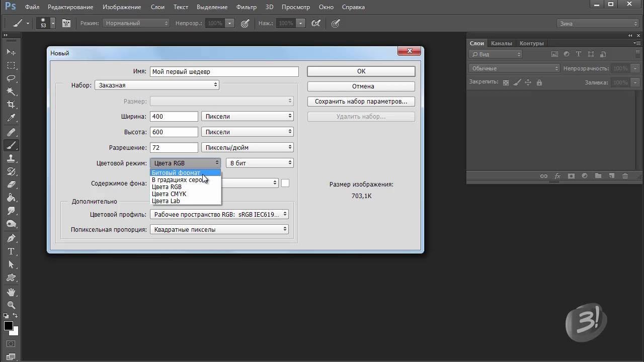Open the 8 бит depth dropdown
644x362 pixels.
[260, 163]
